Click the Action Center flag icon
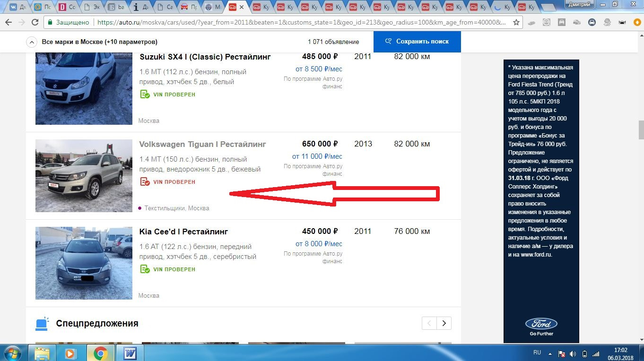Image resolution: width=644 pixels, height=361 pixels. point(562,353)
